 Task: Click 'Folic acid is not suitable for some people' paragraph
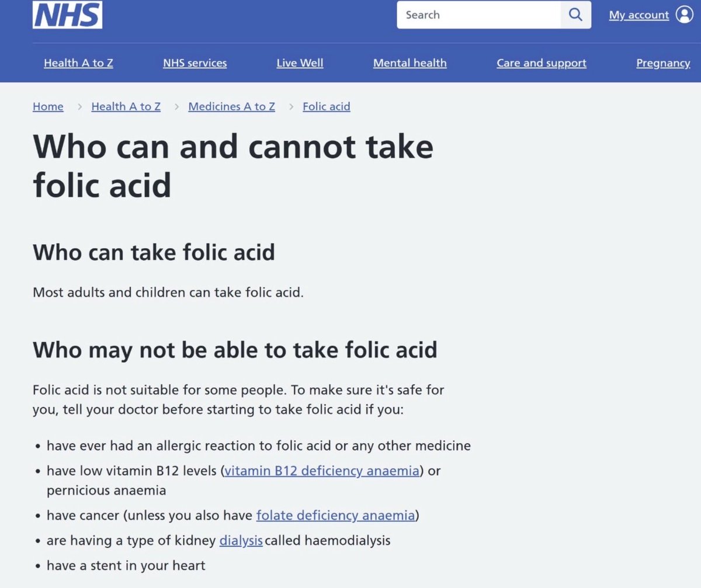(x=239, y=399)
